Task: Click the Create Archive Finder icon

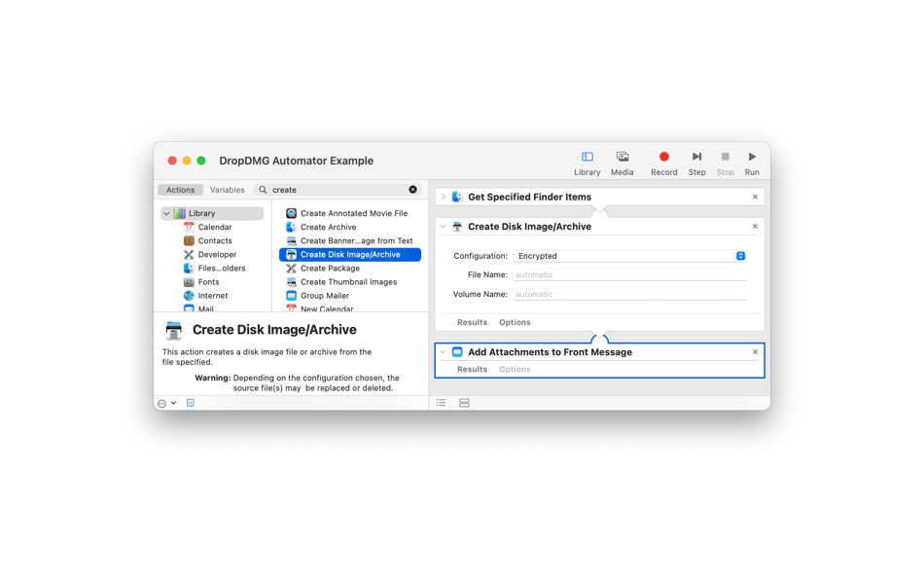Action: pos(291,227)
